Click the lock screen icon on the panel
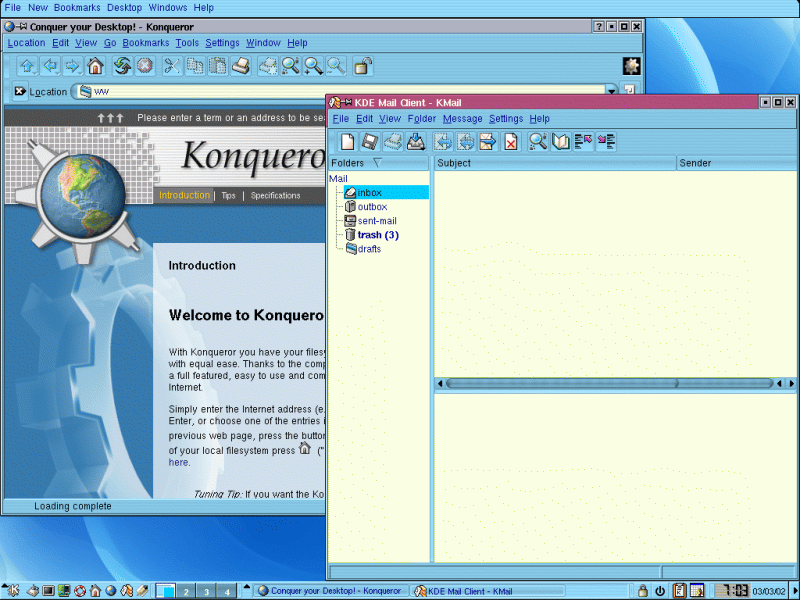800x600 pixels. (643, 591)
